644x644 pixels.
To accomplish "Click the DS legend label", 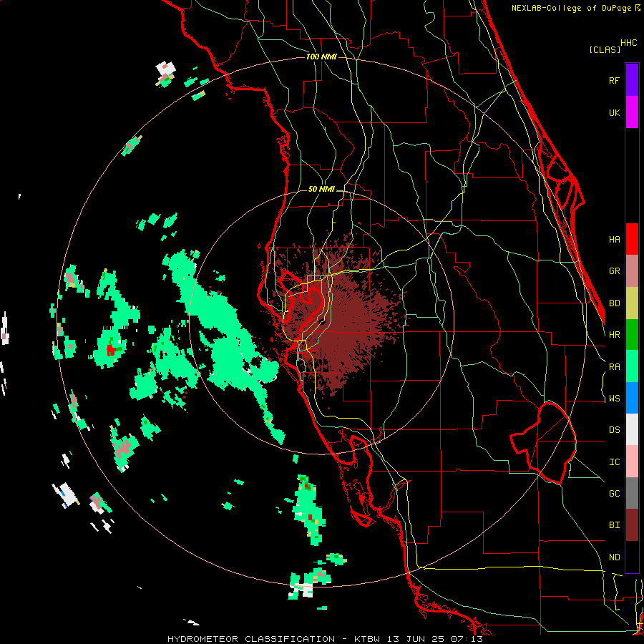I will click(x=615, y=430).
